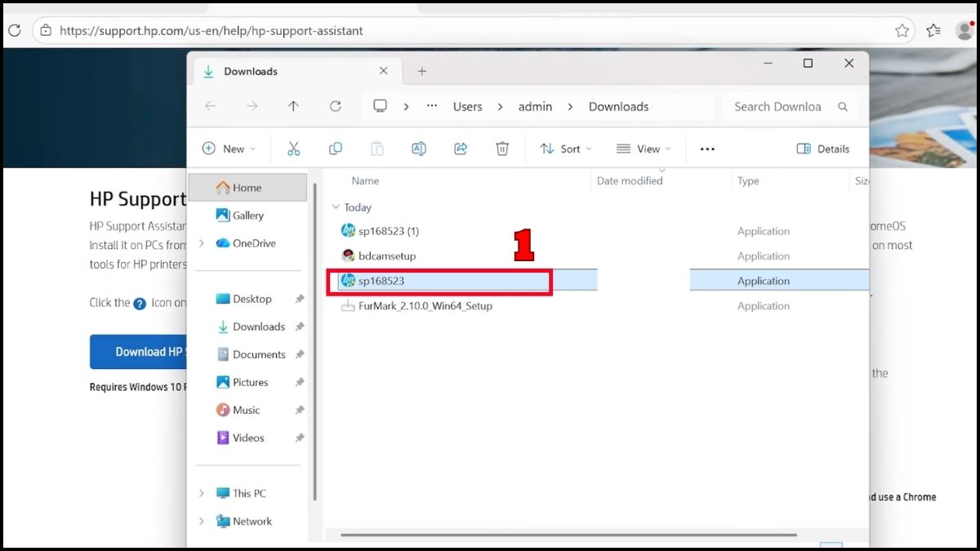Go back with Explorer's back arrow

[x=210, y=106]
